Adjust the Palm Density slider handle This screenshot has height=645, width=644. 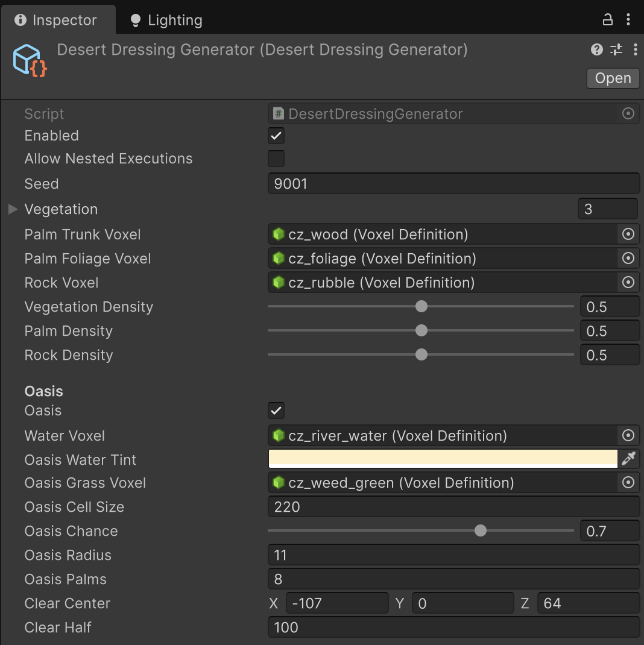click(x=421, y=330)
